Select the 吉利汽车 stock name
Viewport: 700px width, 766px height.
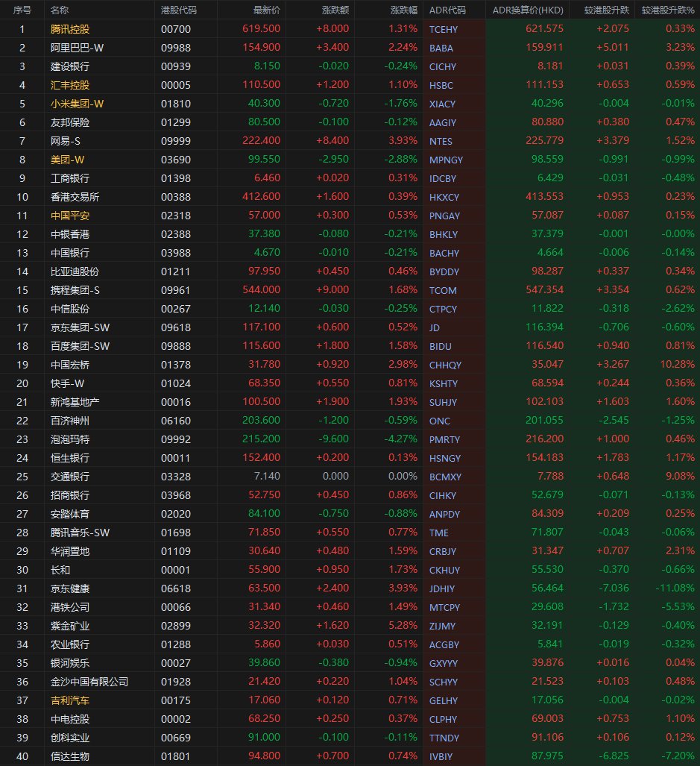[x=70, y=700]
